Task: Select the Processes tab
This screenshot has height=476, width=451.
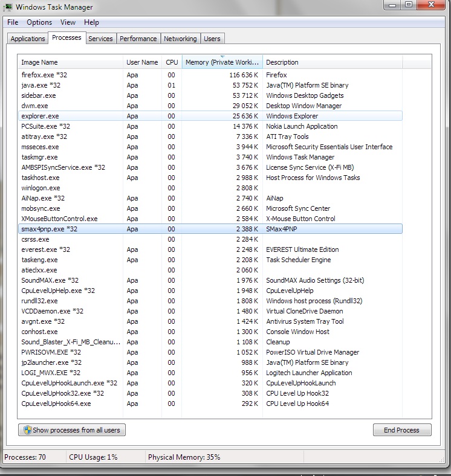Action: [67, 37]
